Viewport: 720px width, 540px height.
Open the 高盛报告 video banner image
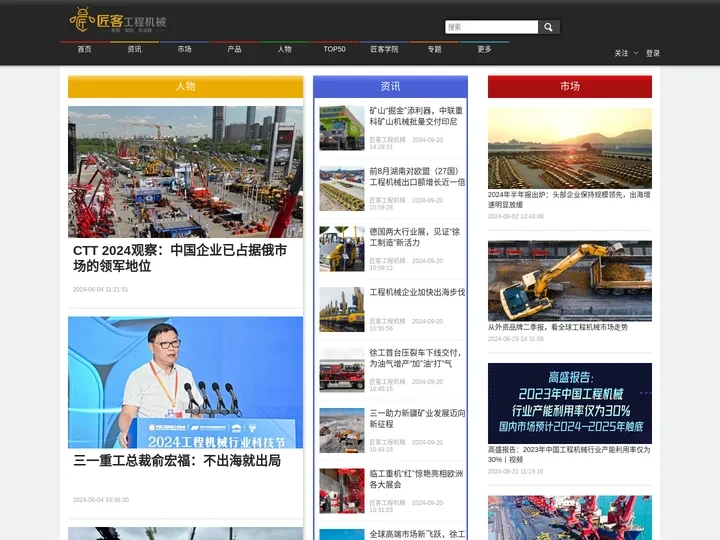(570, 403)
